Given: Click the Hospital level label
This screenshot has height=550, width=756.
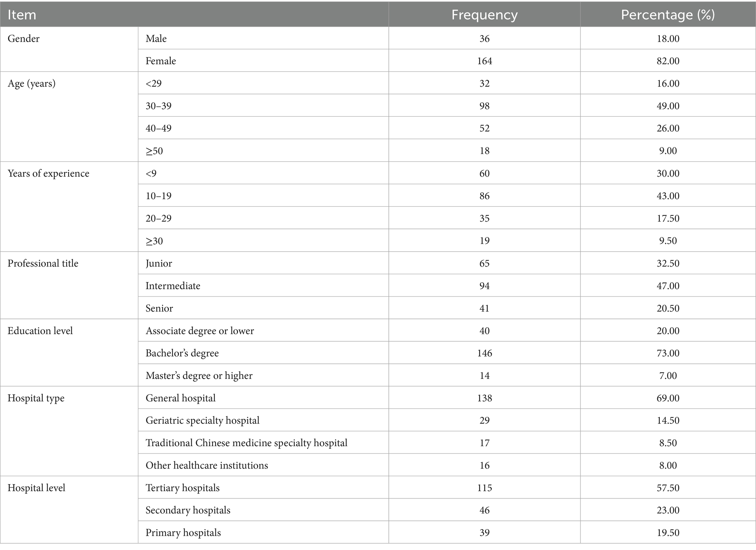Looking at the screenshot, I should 36,488.
